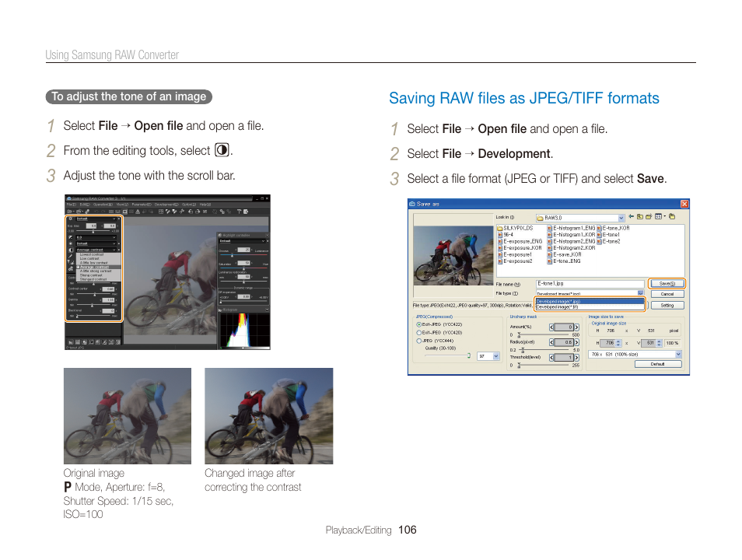Viewport: 742px width, 560px height.
Task: Select the E-tone_KOR file
Action: pos(613,228)
